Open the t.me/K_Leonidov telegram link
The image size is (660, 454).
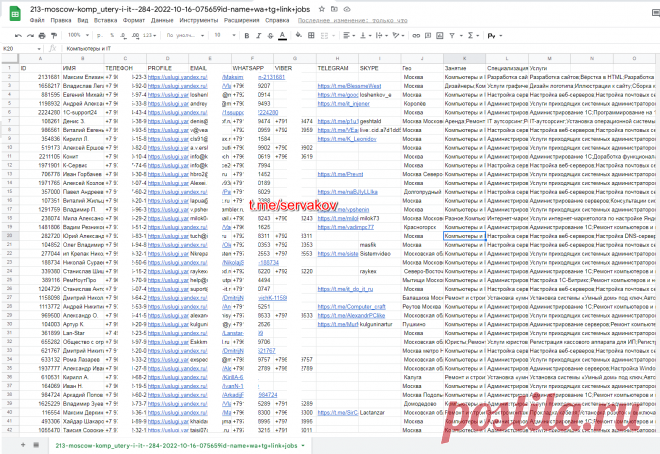[x=347, y=139]
